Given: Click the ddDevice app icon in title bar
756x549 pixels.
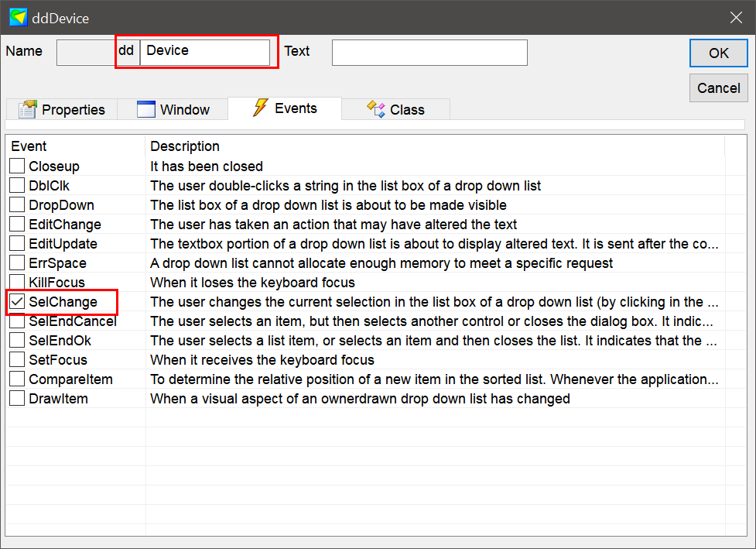Looking at the screenshot, I should point(19,17).
